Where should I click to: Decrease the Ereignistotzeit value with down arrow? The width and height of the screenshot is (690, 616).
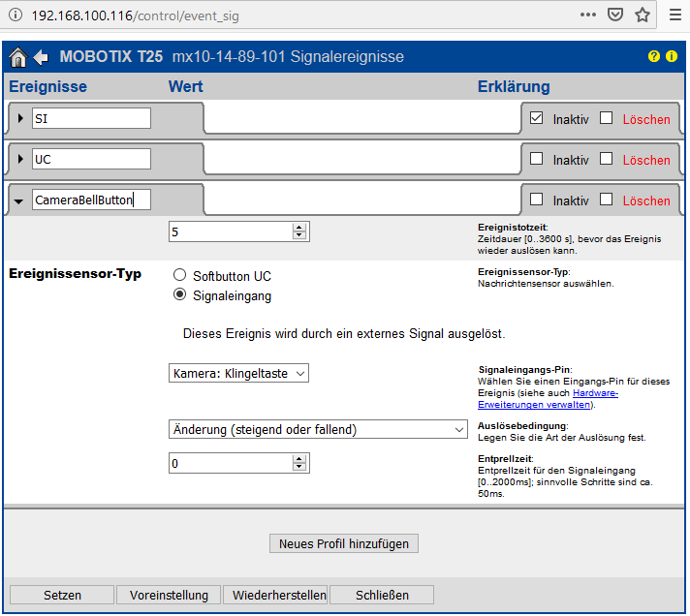tap(299, 235)
